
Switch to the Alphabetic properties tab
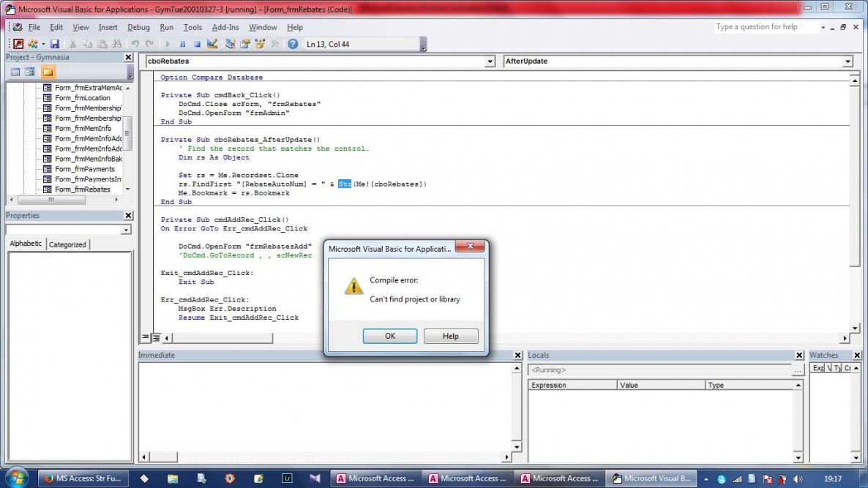[x=26, y=244]
